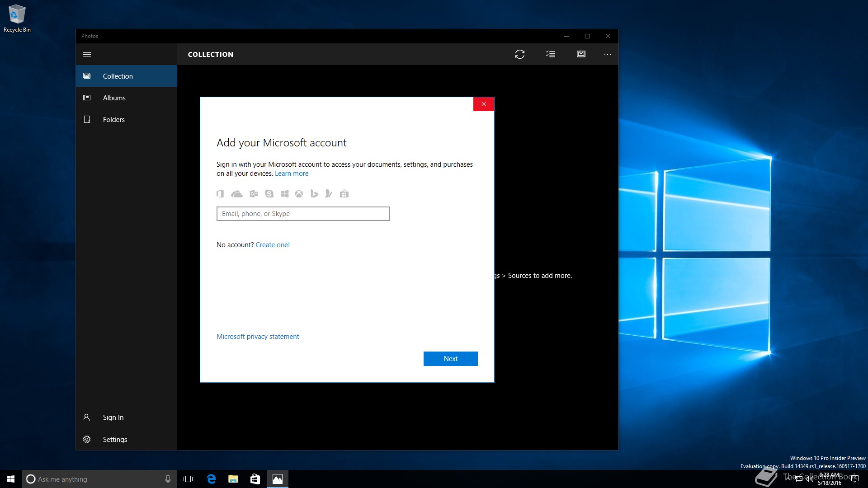This screenshot has height=488, width=868.
Task: Close the Microsoft account dialog
Action: tap(483, 104)
